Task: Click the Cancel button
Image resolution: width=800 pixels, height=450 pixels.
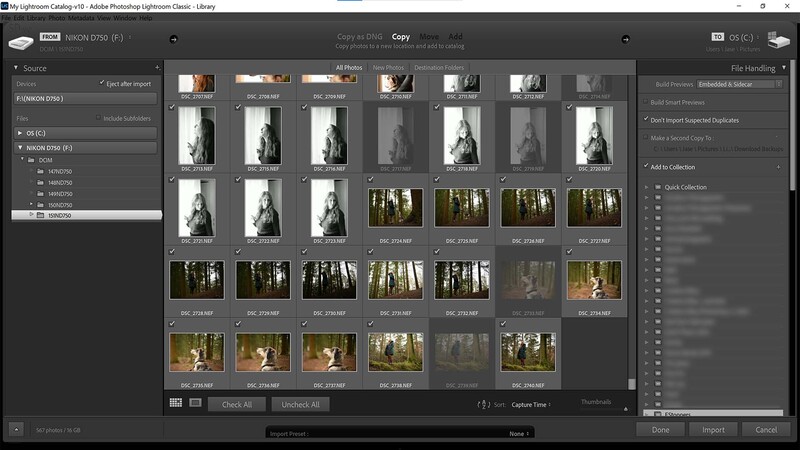Action: tap(766, 430)
